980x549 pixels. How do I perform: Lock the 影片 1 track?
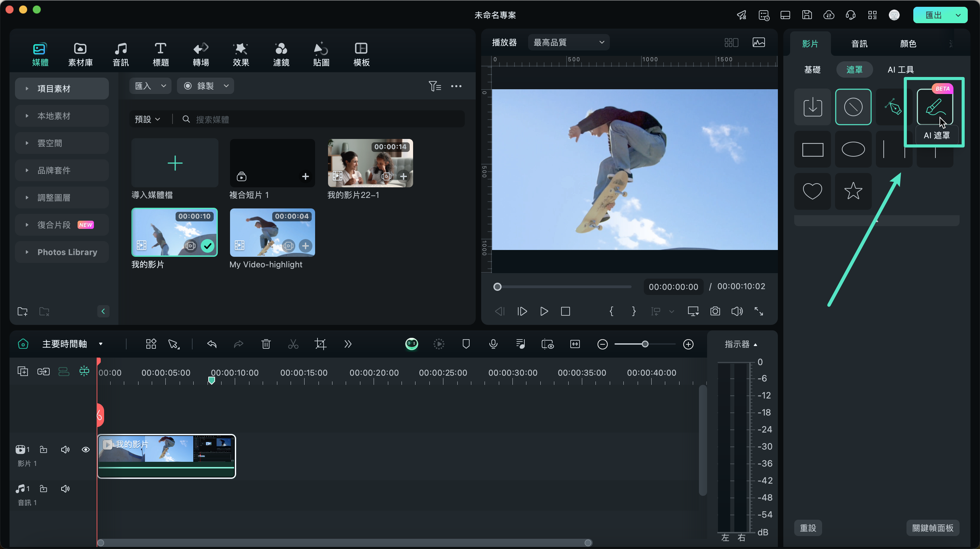pos(43,450)
